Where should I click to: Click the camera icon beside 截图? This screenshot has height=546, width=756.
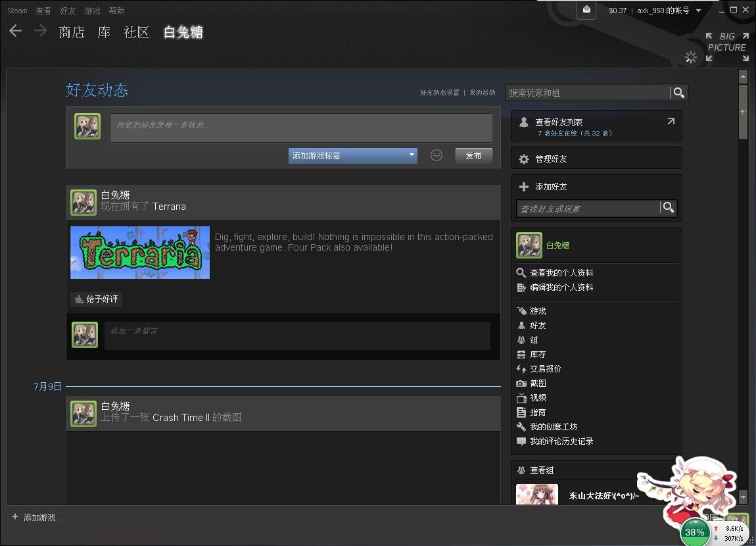pyautogui.click(x=521, y=384)
